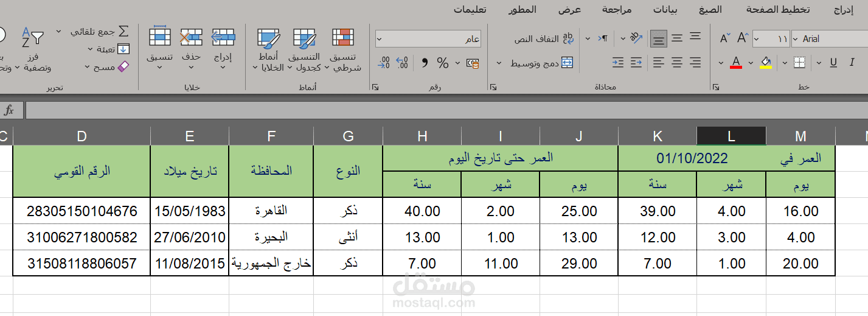The width and height of the screenshot is (868, 316).
Task: Apply the yellow fill color
Action: point(766,63)
